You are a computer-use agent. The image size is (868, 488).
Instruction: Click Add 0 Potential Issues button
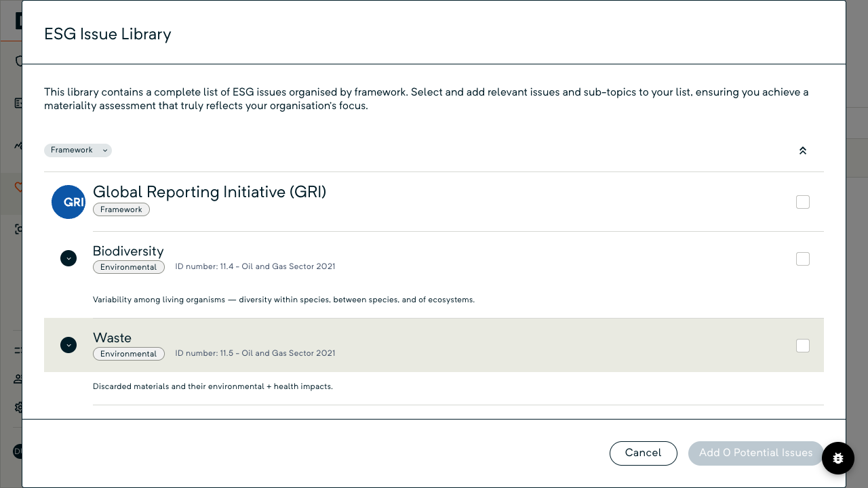[x=756, y=453]
